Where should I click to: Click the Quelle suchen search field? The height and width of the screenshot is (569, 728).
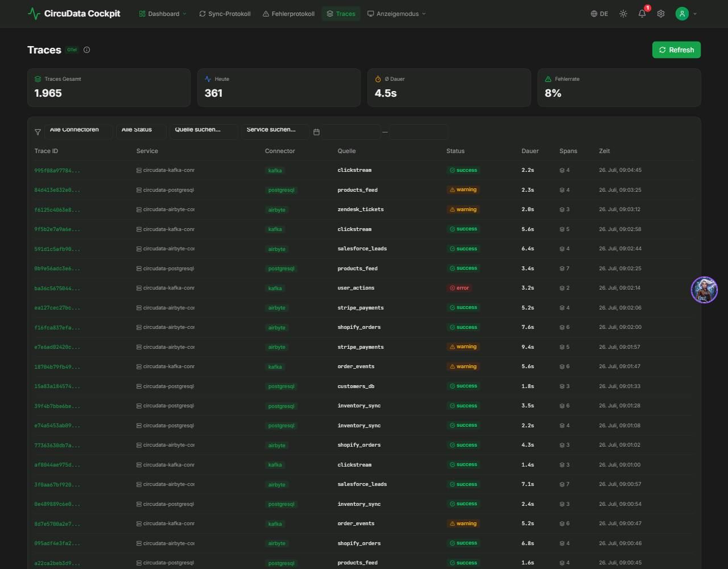[204, 132]
